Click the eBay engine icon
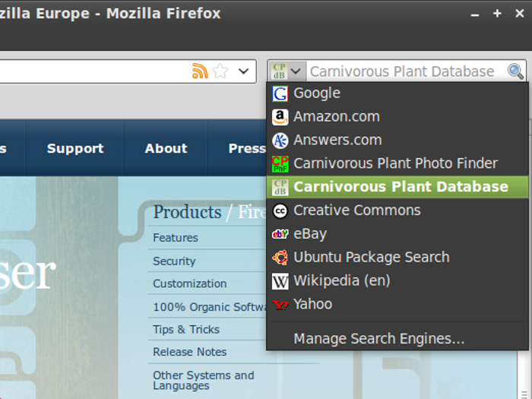 pyautogui.click(x=280, y=234)
